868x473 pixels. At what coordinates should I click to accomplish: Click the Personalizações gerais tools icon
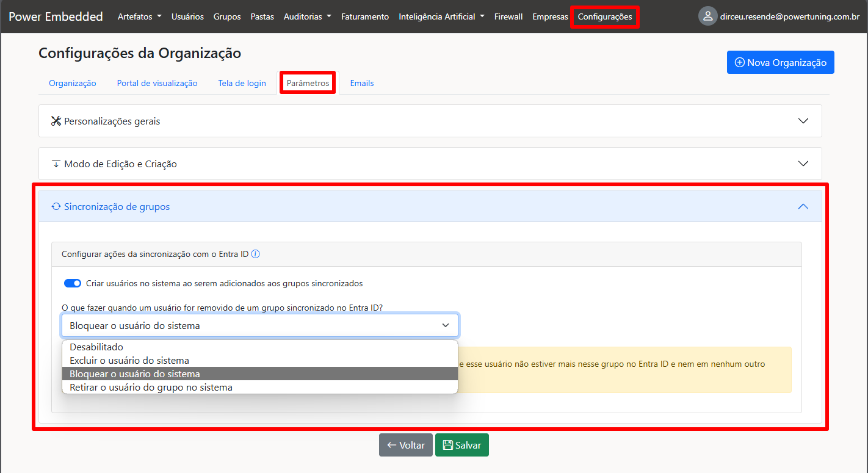pyautogui.click(x=56, y=121)
